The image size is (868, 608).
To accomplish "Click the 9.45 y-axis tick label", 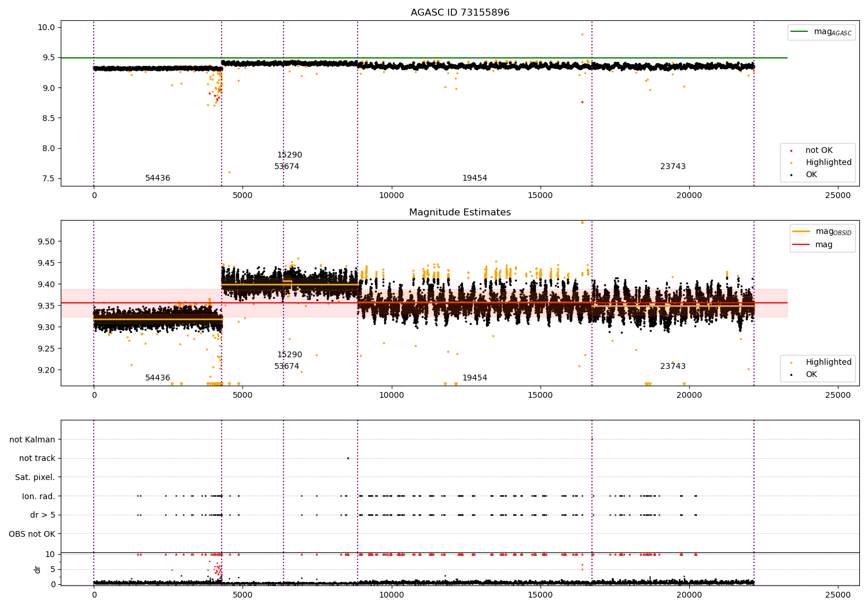I will coord(47,263).
